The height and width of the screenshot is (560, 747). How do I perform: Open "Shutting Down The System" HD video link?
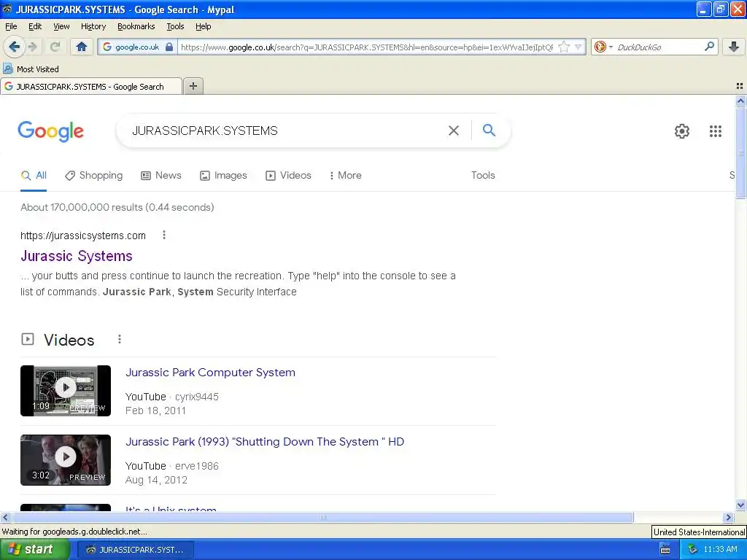(264, 441)
